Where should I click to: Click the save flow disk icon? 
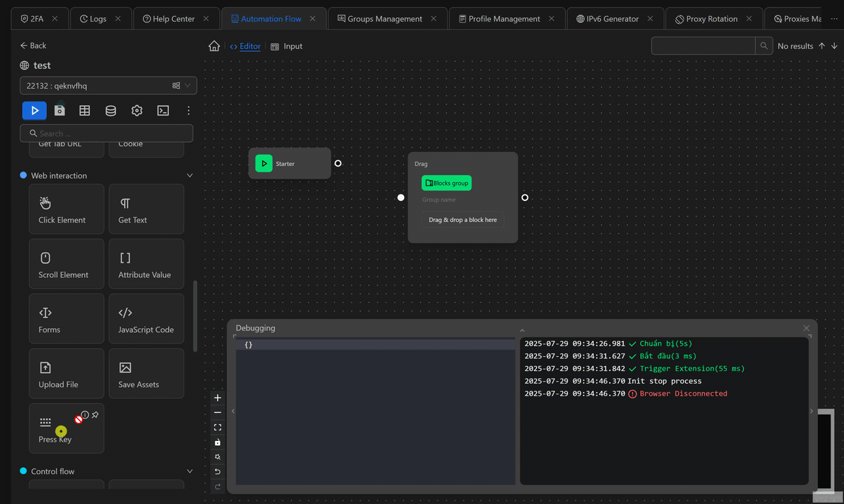[60, 111]
